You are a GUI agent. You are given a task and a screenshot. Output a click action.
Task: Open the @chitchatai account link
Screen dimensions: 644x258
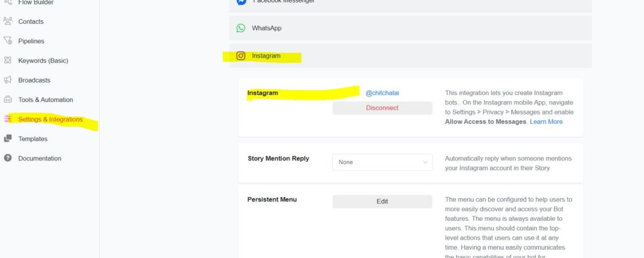point(382,93)
